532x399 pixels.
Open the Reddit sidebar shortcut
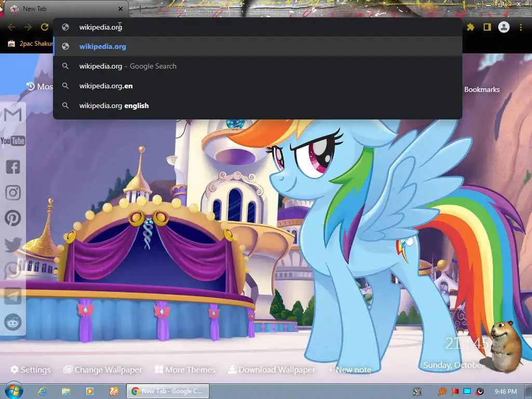point(13,322)
